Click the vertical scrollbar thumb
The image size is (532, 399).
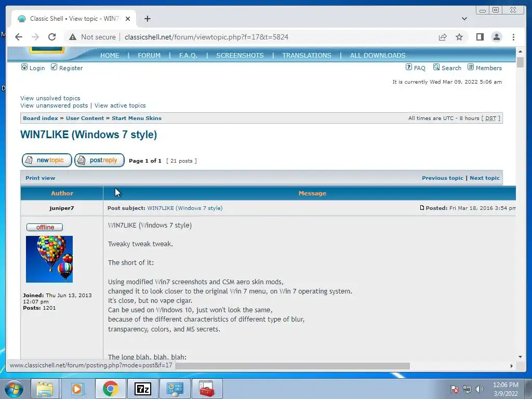pos(520,62)
